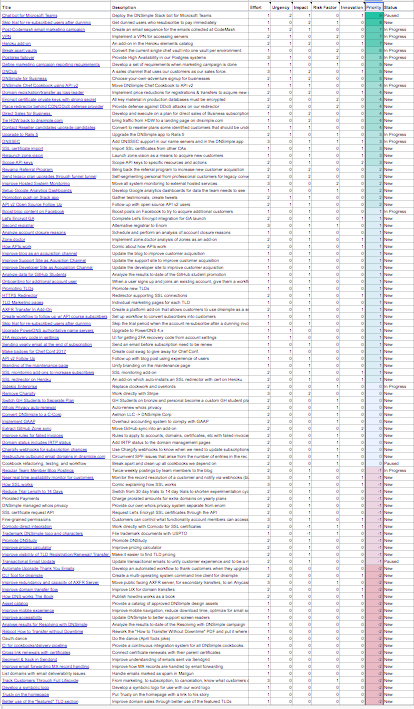Open the 'Scope API keys' link
This screenshot has width=414, height=709.
(x=18, y=162)
